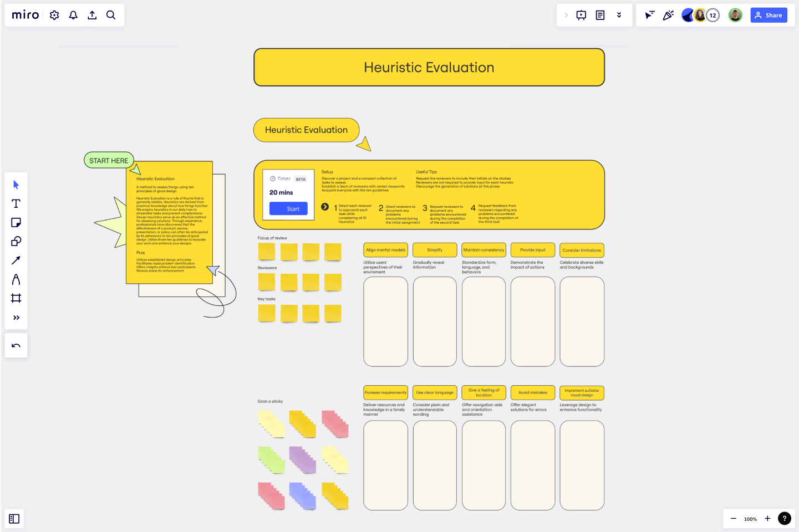Pick the Connection line tool

(x=16, y=260)
